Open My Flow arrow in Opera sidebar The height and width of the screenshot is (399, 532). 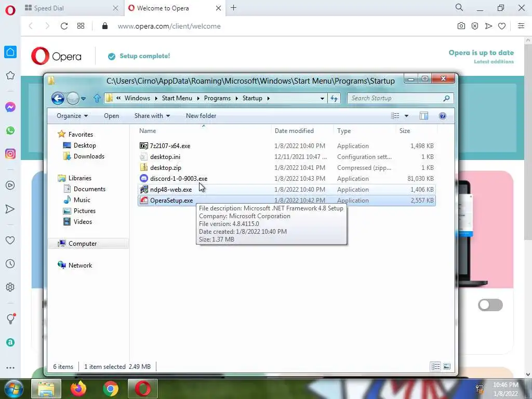click(x=10, y=209)
